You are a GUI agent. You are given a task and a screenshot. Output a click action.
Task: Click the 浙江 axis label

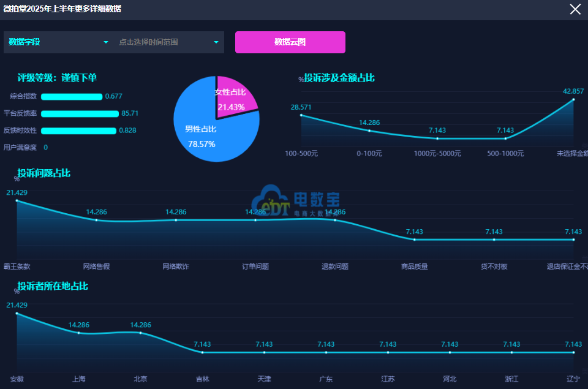(511, 379)
